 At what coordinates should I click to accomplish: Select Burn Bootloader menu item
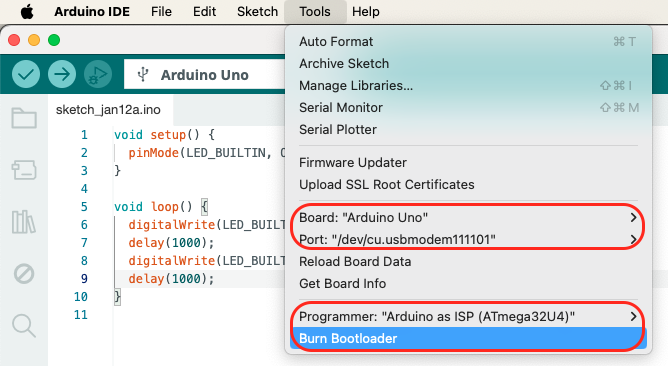[469, 338]
